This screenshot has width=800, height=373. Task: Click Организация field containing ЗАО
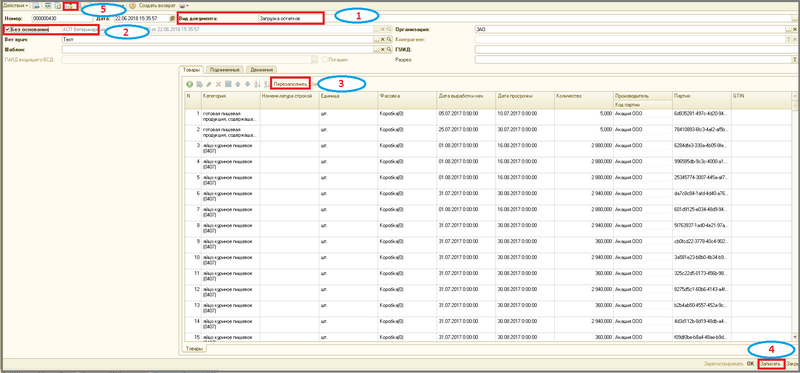[630, 29]
